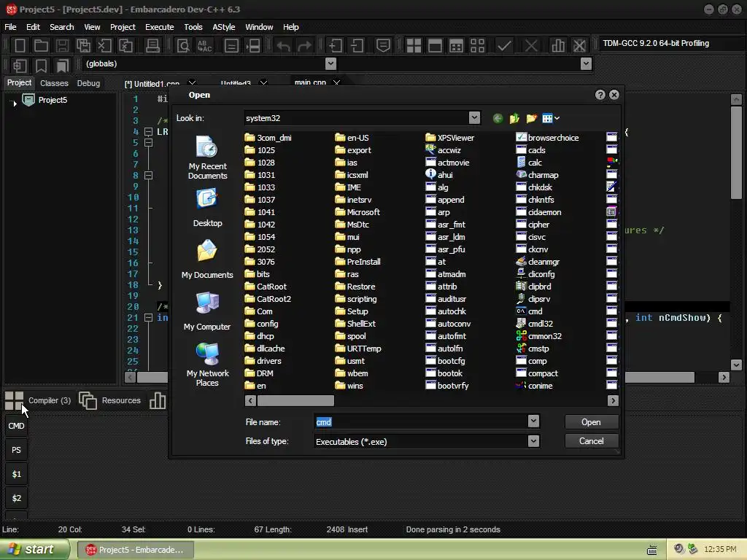Select the cmd file in list
This screenshot has width=747, height=560.
pyautogui.click(x=530, y=311)
